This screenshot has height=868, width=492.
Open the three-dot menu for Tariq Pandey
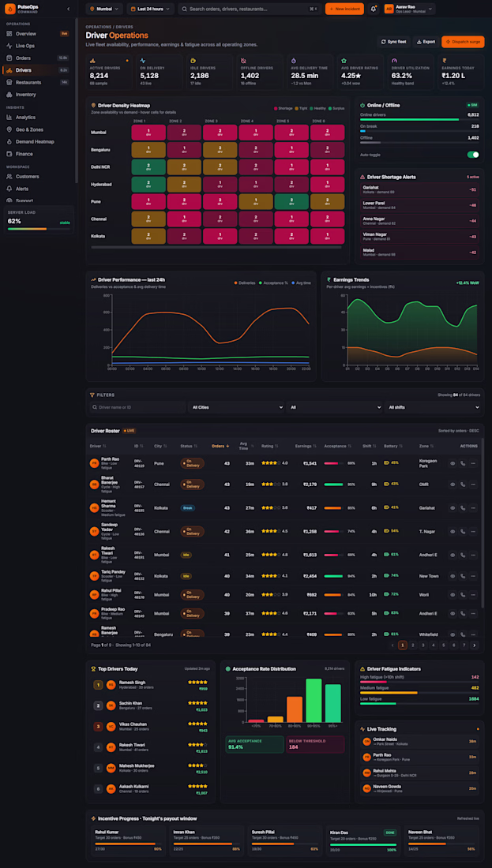click(472, 576)
